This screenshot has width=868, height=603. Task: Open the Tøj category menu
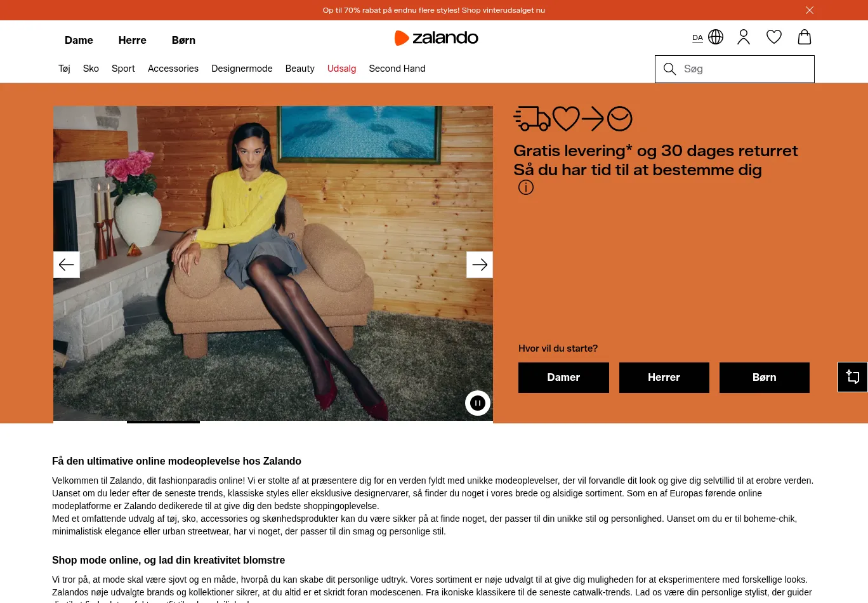[x=64, y=69]
